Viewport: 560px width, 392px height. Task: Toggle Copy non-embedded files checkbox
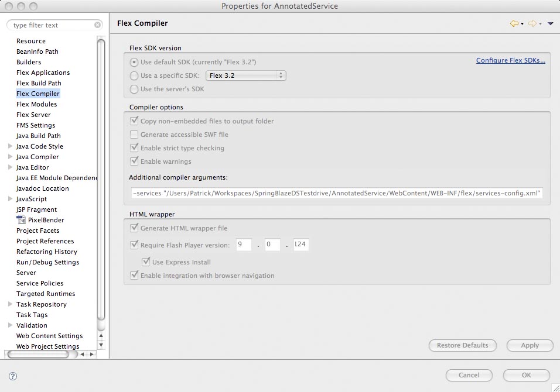[x=134, y=121]
